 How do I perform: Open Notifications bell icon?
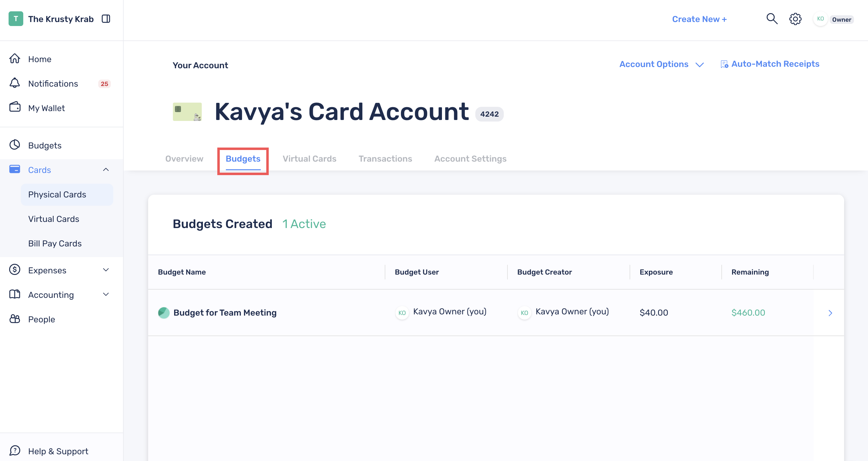[15, 83]
